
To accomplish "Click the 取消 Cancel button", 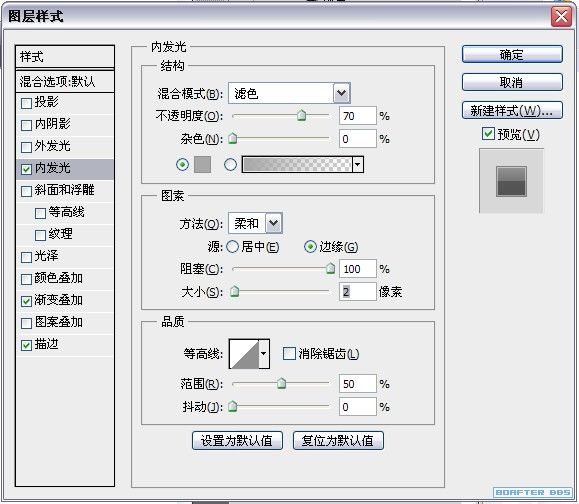I will point(512,82).
